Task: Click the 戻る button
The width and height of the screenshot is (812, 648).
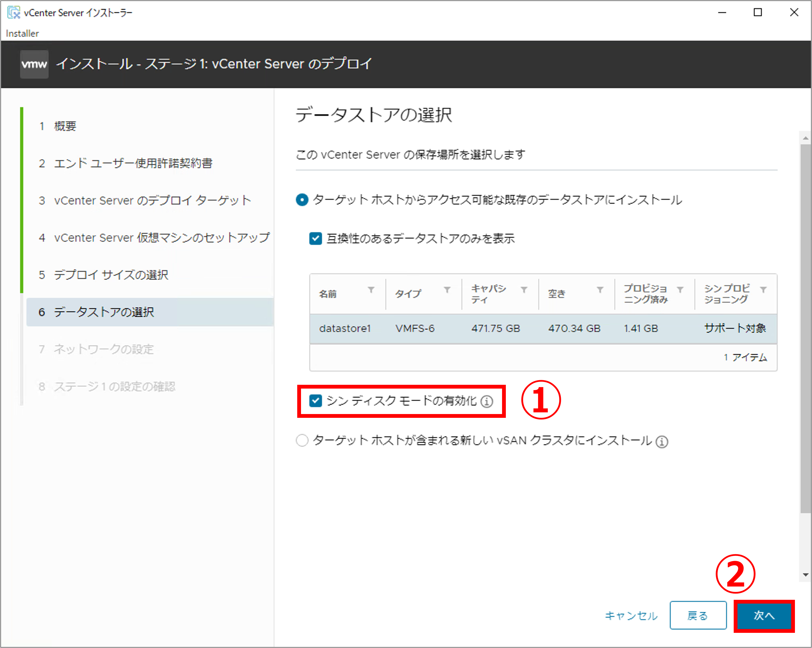Action: 698,616
